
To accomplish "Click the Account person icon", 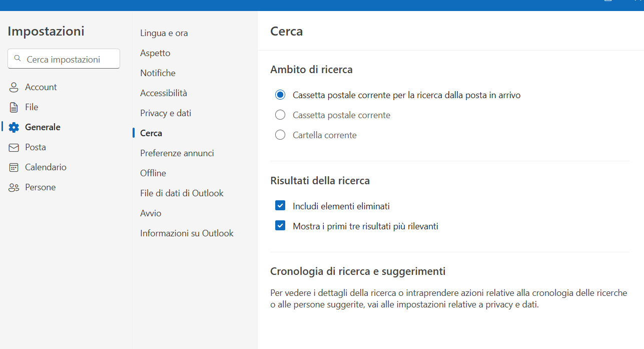I will coord(14,87).
